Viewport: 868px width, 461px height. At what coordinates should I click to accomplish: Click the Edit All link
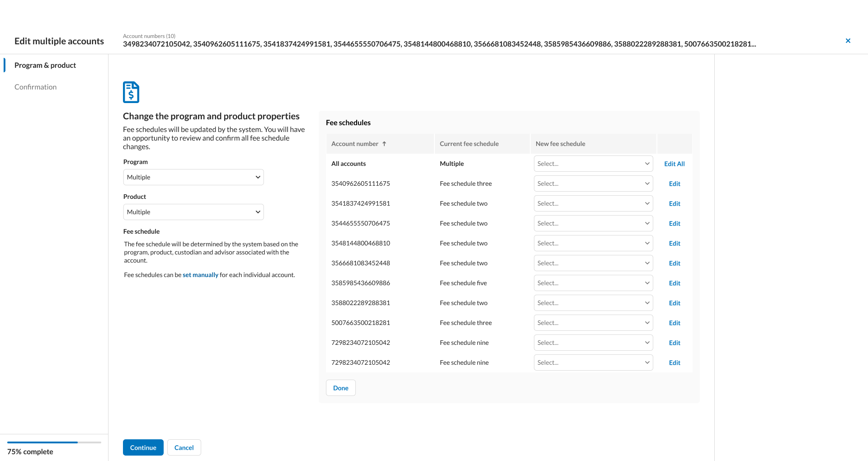(x=674, y=164)
